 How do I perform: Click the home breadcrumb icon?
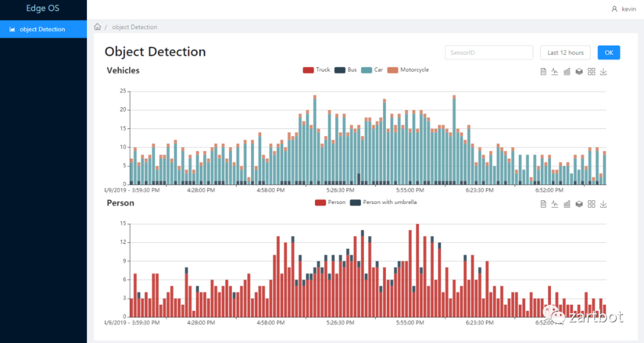point(97,27)
